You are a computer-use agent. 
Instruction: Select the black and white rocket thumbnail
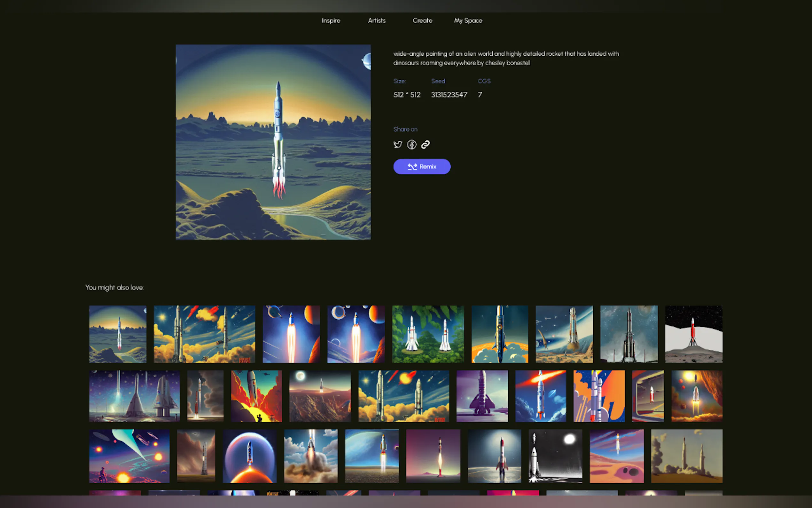(x=555, y=456)
